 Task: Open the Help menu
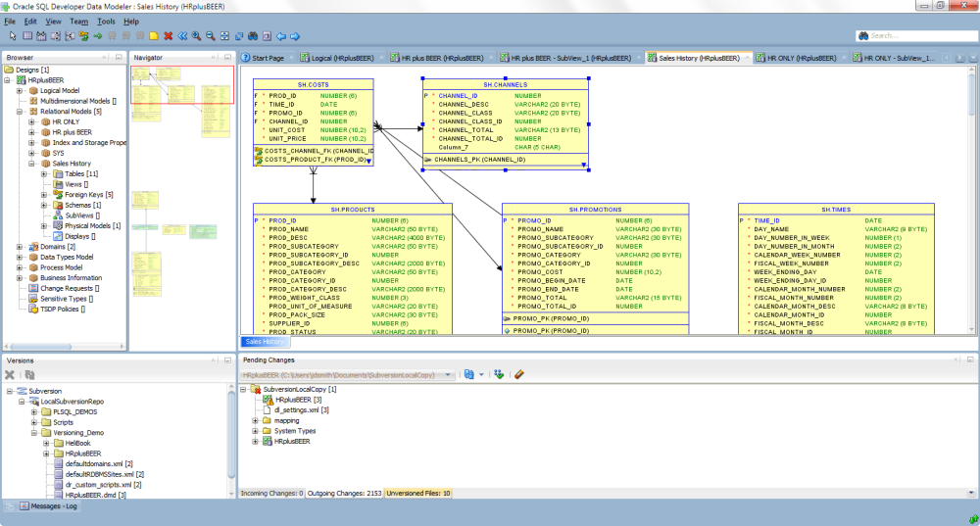tap(131, 22)
